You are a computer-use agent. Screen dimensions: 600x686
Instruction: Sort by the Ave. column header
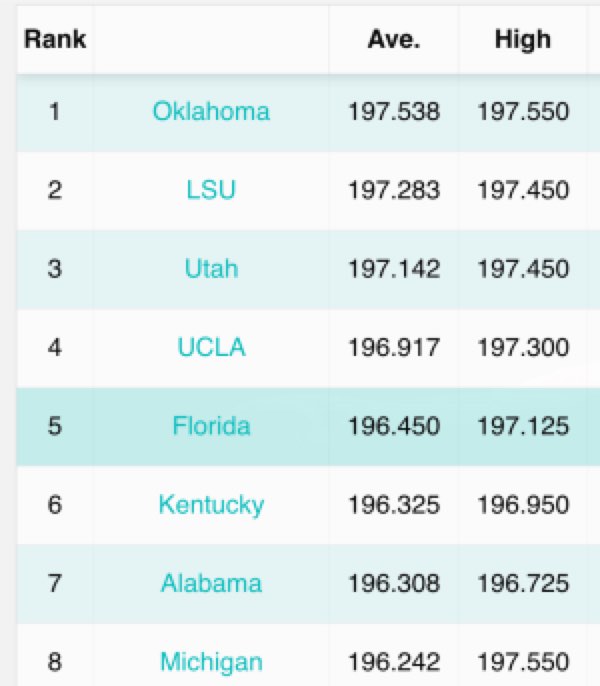click(x=394, y=40)
